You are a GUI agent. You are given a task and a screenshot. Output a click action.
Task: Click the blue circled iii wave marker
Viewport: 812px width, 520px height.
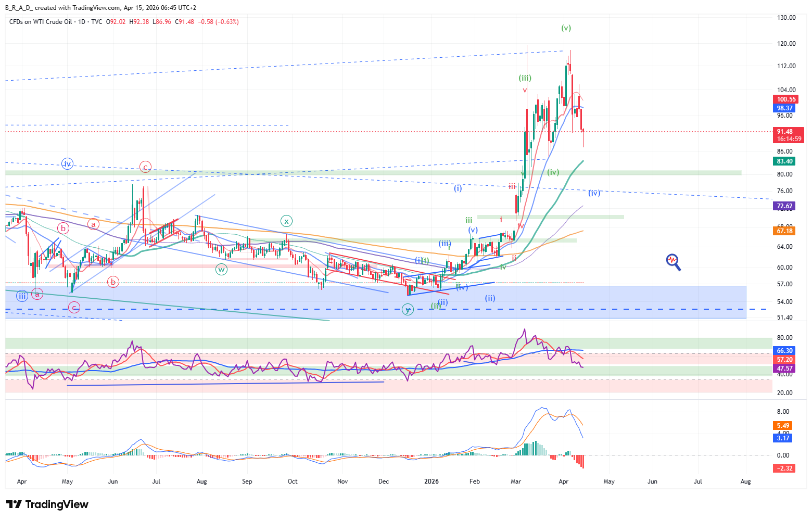pyautogui.click(x=22, y=297)
